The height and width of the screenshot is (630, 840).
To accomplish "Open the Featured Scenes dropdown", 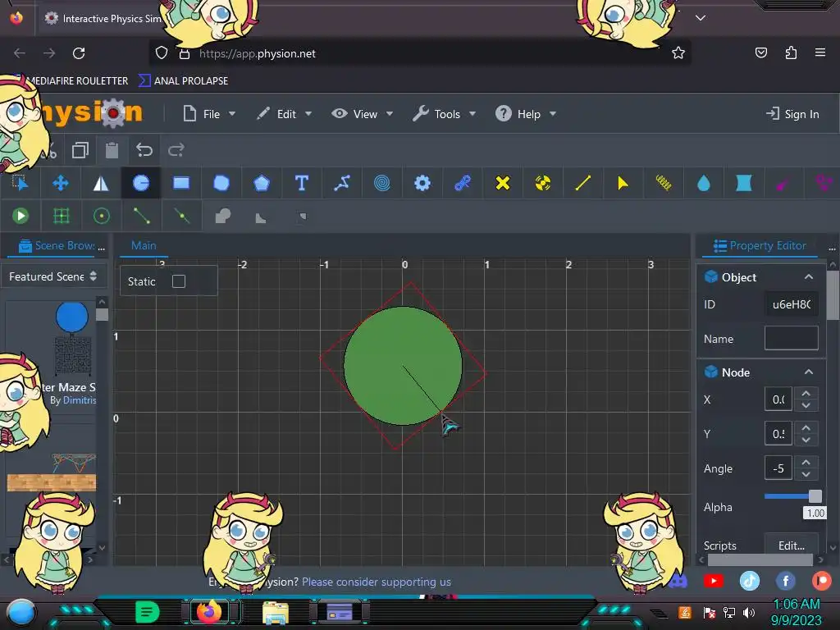I will (x=53, y=276).
